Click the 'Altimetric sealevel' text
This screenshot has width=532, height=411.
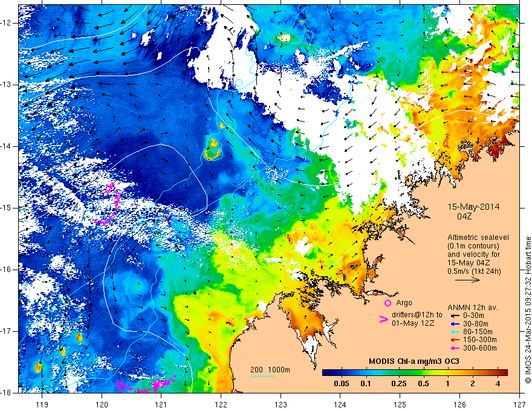[x=478, y=238]
